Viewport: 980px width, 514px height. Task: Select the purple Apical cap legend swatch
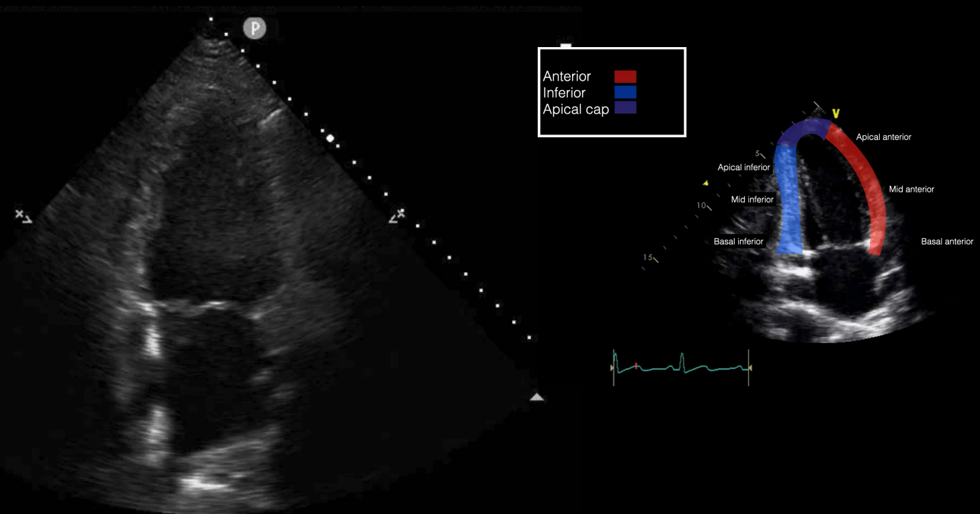[x=625, y=108]
